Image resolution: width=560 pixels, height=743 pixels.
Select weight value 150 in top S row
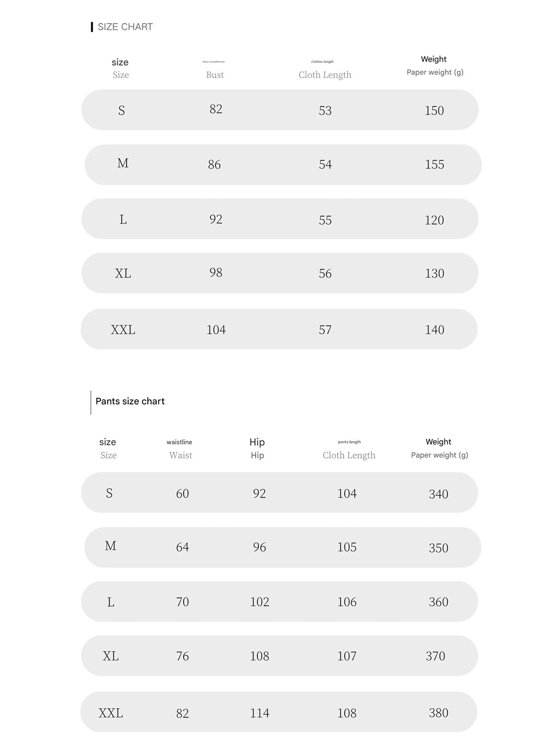pos(434,110)
